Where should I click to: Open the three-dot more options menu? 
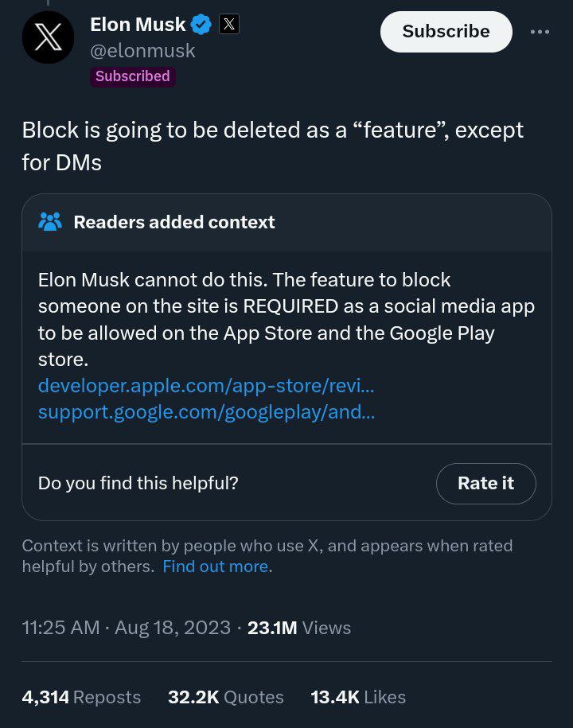coord(540,32)
